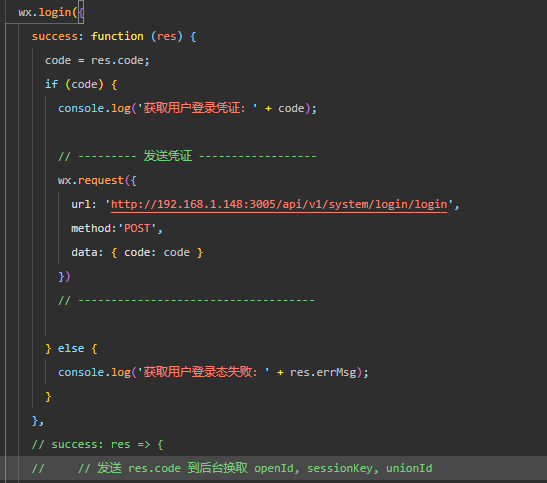
Task: Click the comment containing '发送凭证'
Action: click(x=187, y=156)
